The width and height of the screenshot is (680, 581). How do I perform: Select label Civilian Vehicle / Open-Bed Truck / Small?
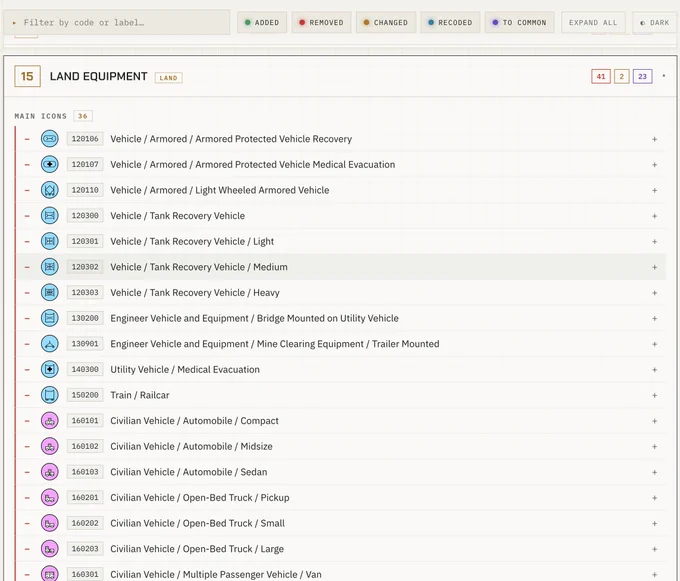click(197, 523)
